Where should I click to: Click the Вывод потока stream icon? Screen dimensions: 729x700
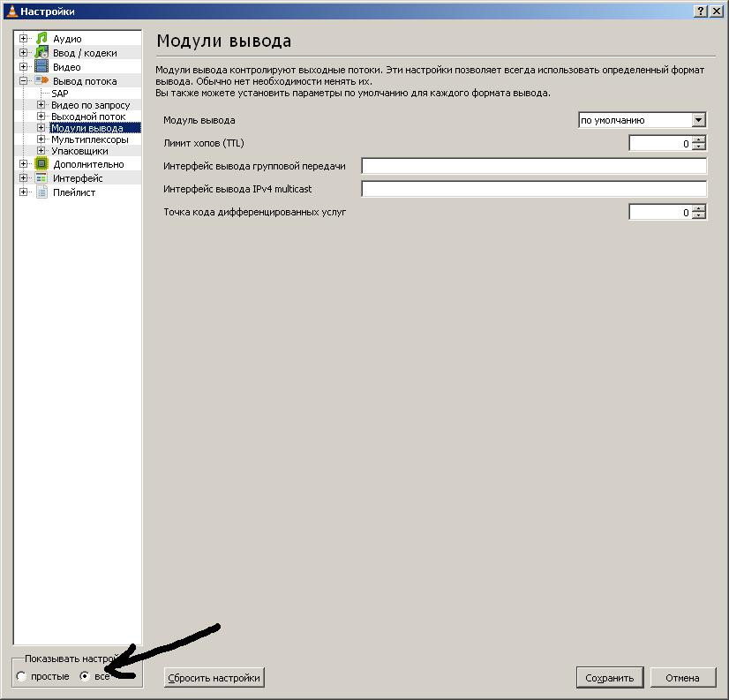click(x=41, y=81)
